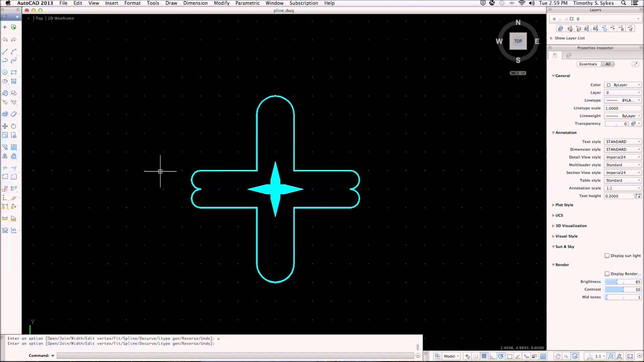Click the 2D Wireframe visual style label
Screen dimensions: 644x362
(61, 18)
